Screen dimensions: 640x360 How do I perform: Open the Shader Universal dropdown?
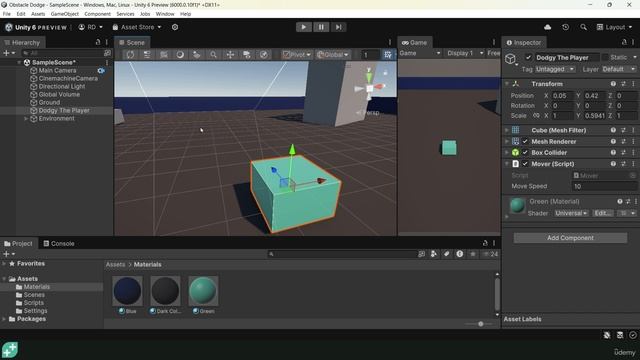[571, 213]
